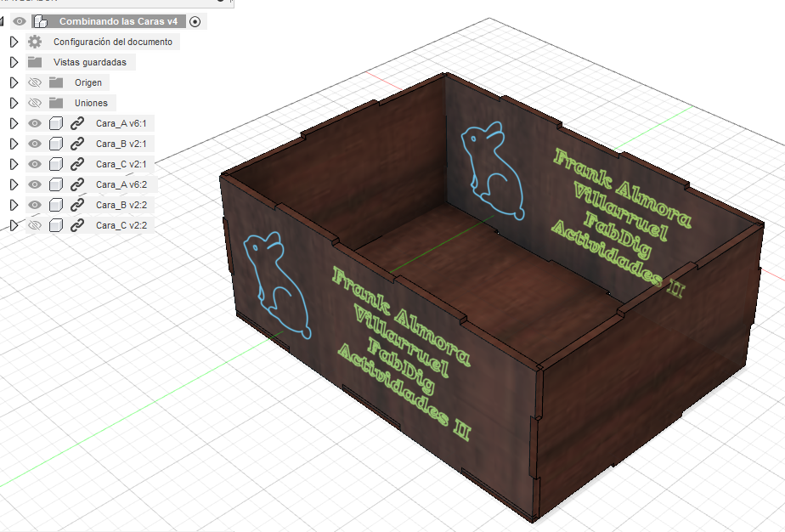
Task: Expand the Cara_C v2:2 component
Action: [14, 225]
